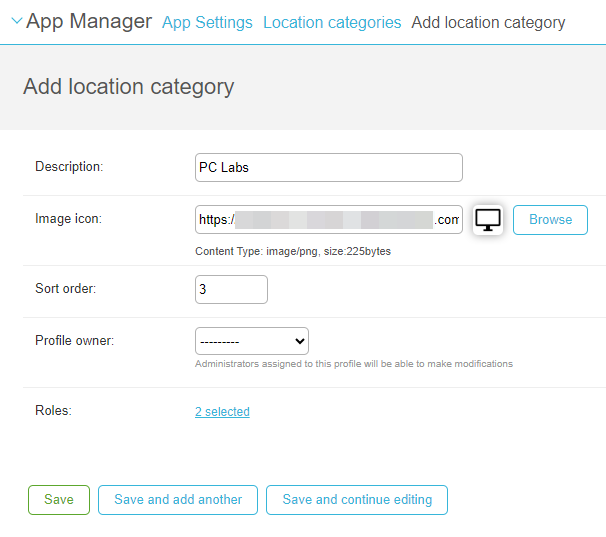Click the 'Add location category' page title
Viewport: 606px width, 537px height.
[x=129, y=87]
